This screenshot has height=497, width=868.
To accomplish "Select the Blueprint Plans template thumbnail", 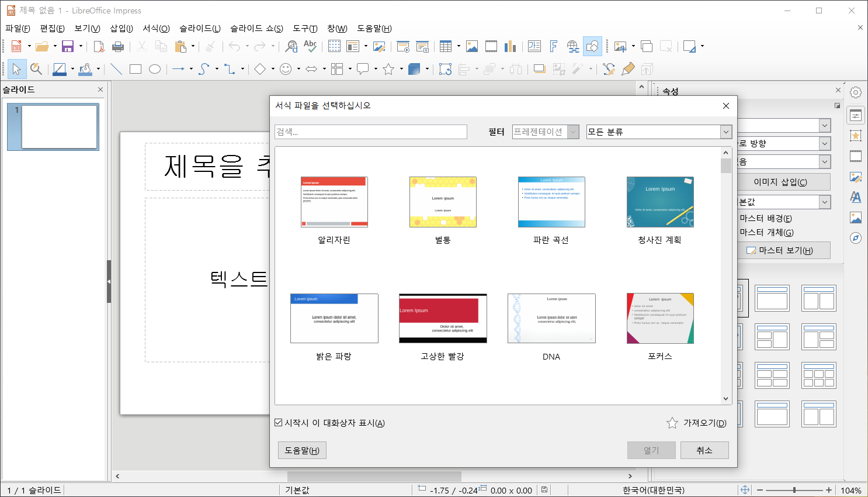I will [660, 202].
